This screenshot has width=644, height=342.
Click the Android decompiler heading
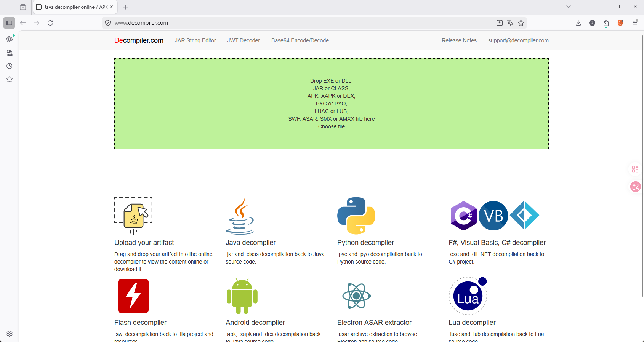[255, 323]
